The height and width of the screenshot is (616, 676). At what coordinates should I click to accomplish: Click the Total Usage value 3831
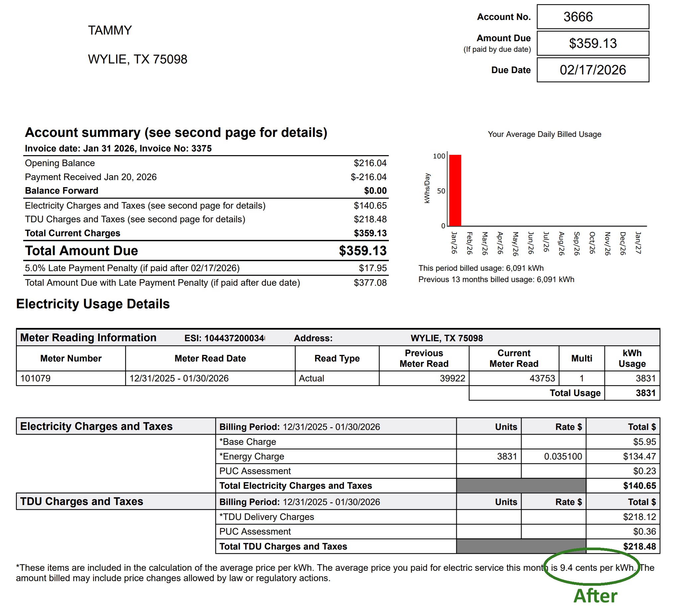tap(645, 393)
